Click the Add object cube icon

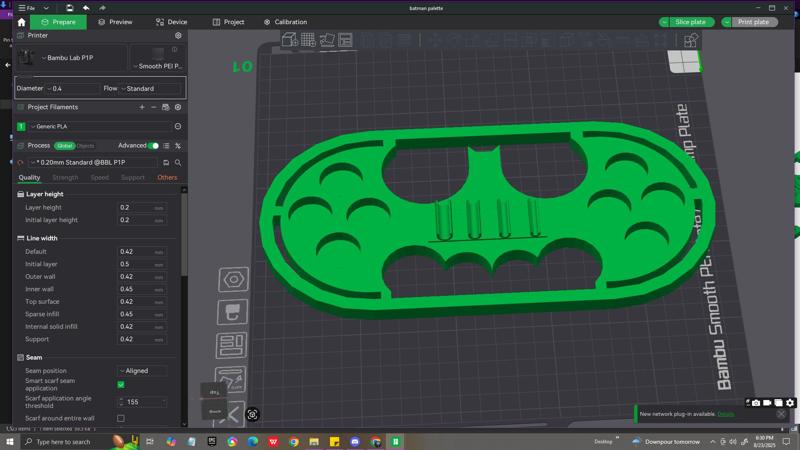289,40
